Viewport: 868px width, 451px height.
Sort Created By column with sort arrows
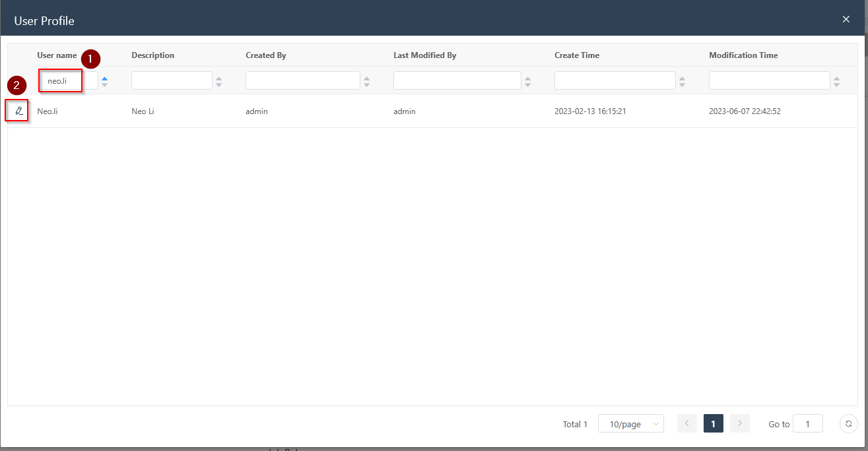(366, 81)
